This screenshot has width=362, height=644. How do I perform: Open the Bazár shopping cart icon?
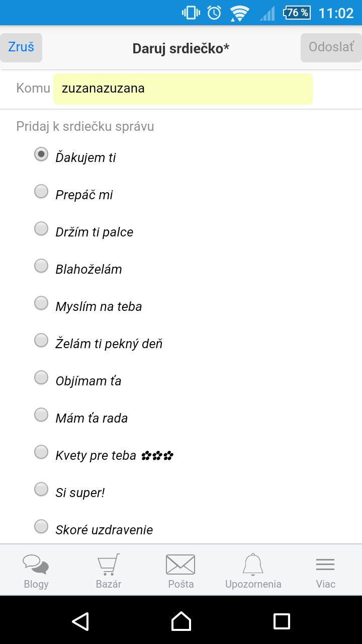109,565
